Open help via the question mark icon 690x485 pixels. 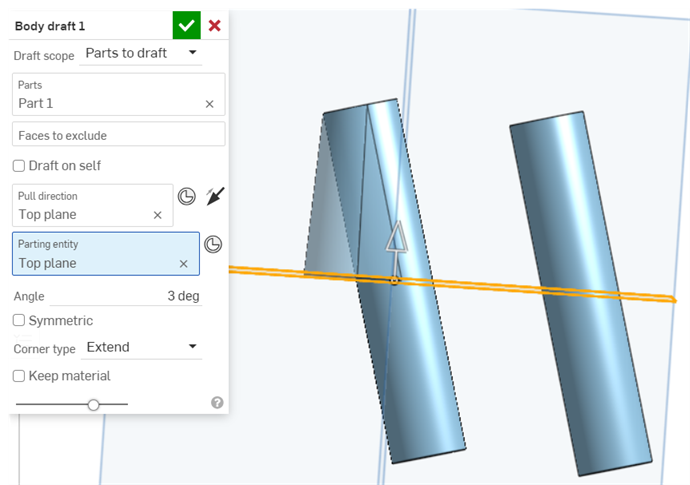[217, 402]
